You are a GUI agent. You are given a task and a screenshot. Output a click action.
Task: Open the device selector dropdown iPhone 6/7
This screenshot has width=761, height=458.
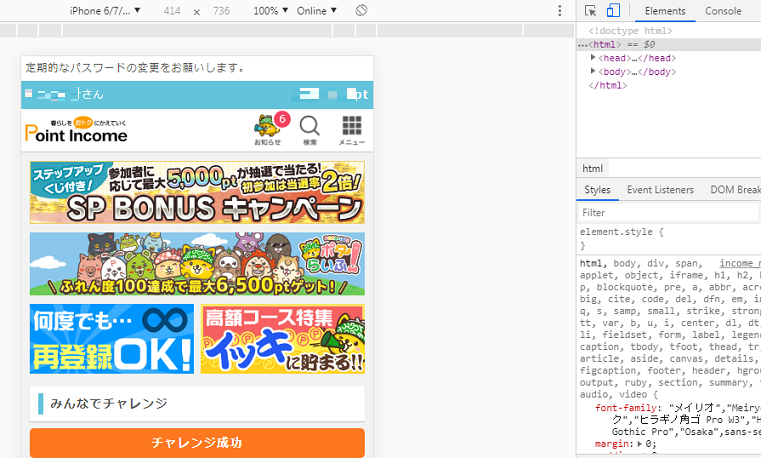105,11
